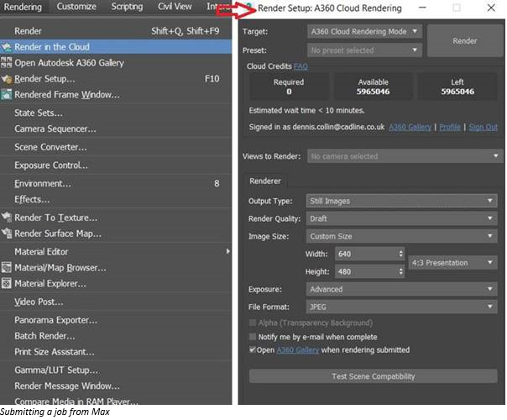Click the Render Surface Map icon
This screenshot has width=507, height=420.
pos(6,233)
